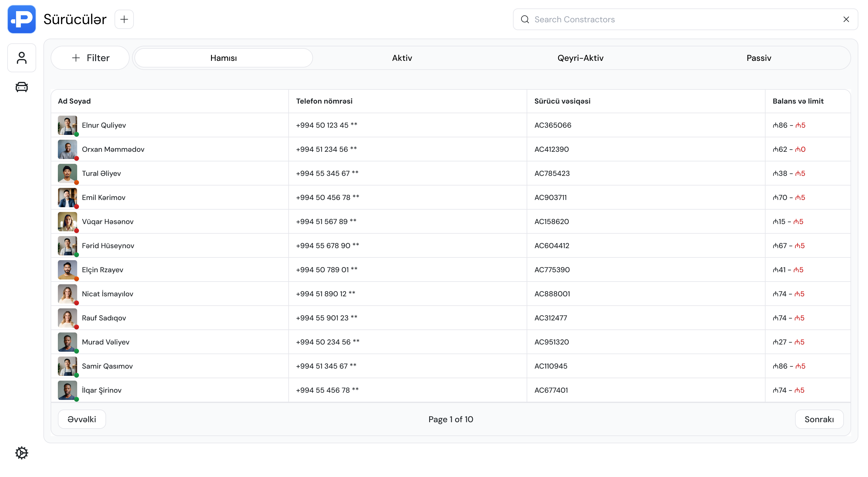Sort by Ad Soyad column header
Image resolution: width=868 pixels, height=477 pixels.
coord(74,101)
